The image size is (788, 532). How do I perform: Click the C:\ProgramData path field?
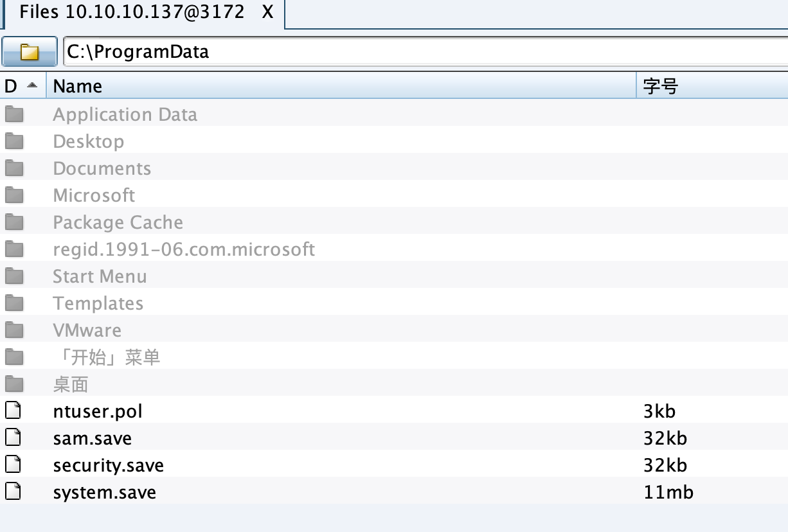point(424,51)
